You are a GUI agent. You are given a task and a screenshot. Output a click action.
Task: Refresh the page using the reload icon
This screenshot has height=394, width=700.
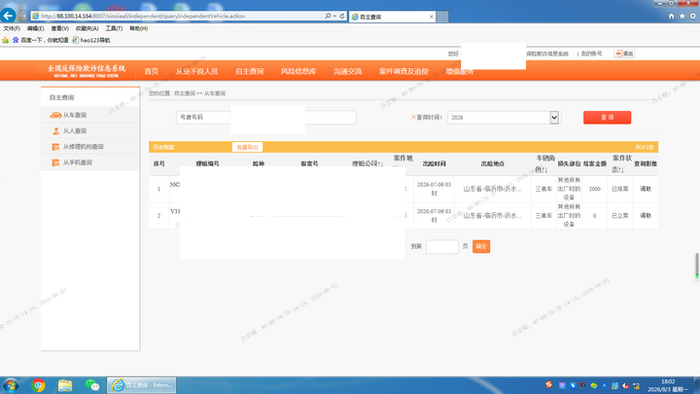click(342, 16)
